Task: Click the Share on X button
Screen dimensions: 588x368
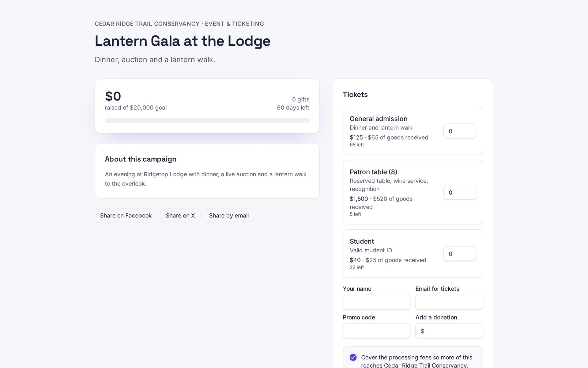Action: coord(180,216)
